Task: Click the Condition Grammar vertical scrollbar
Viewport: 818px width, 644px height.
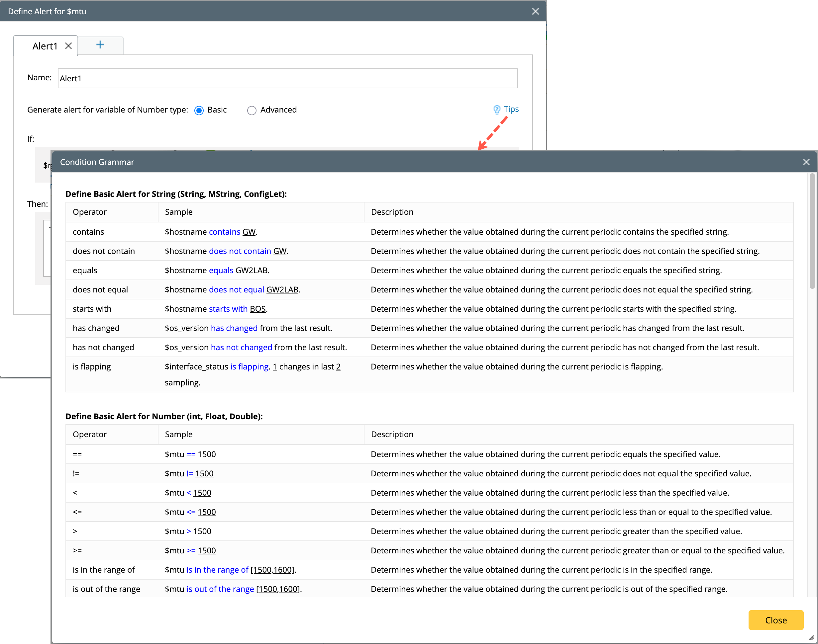Action: tap(812, 231)
